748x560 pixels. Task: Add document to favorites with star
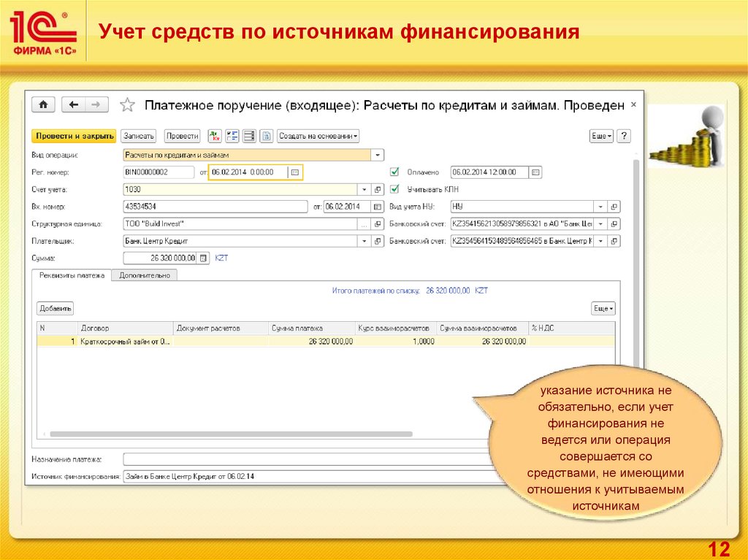[127, 105]
